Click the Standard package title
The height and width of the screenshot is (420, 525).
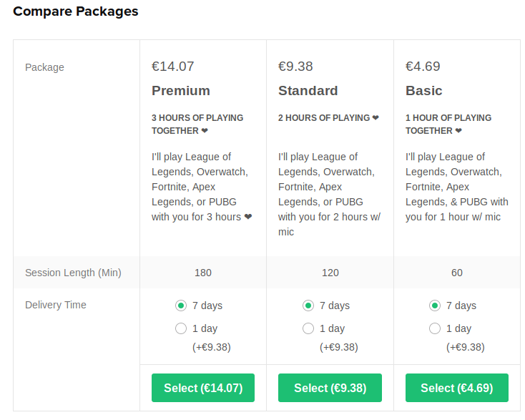click(308, 91)
